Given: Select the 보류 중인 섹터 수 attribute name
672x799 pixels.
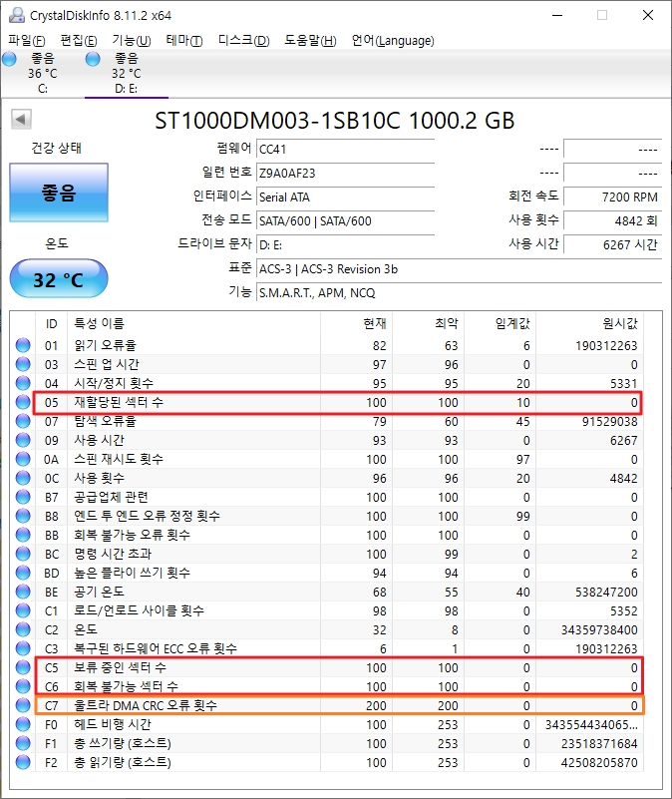Looking at the screenshot, I should tap(120, 667).
